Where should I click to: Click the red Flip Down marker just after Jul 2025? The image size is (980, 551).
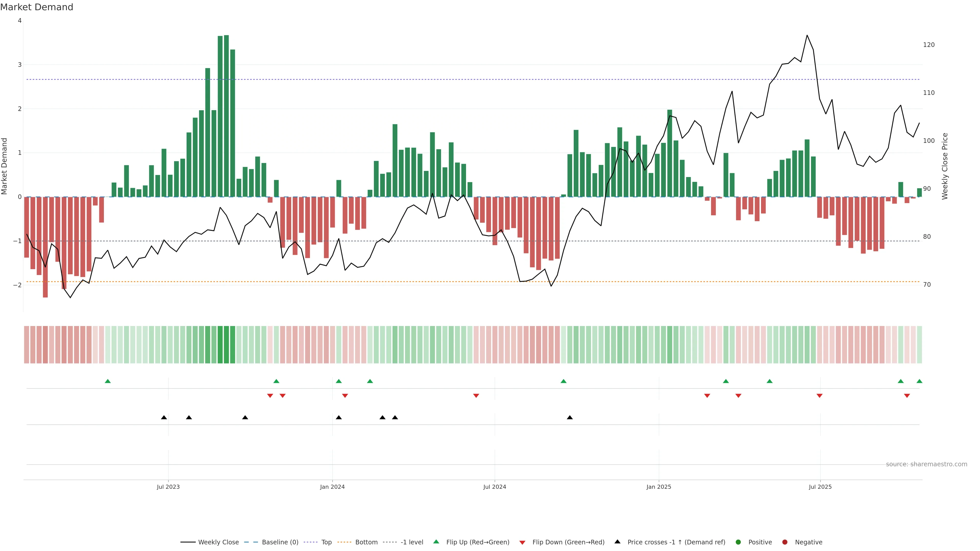819,396
